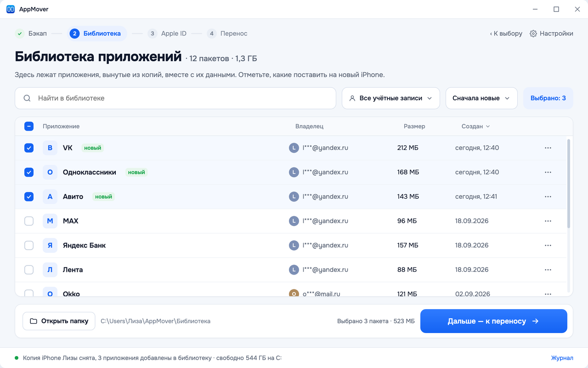Open the more options menu for VK
This screenshot has height=368, width=588.
(x=548, y=148)
